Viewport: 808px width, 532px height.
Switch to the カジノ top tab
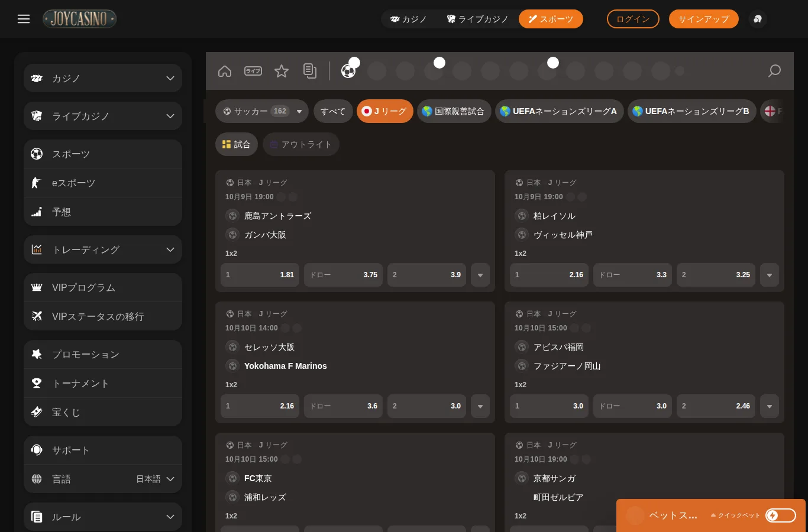409,19
